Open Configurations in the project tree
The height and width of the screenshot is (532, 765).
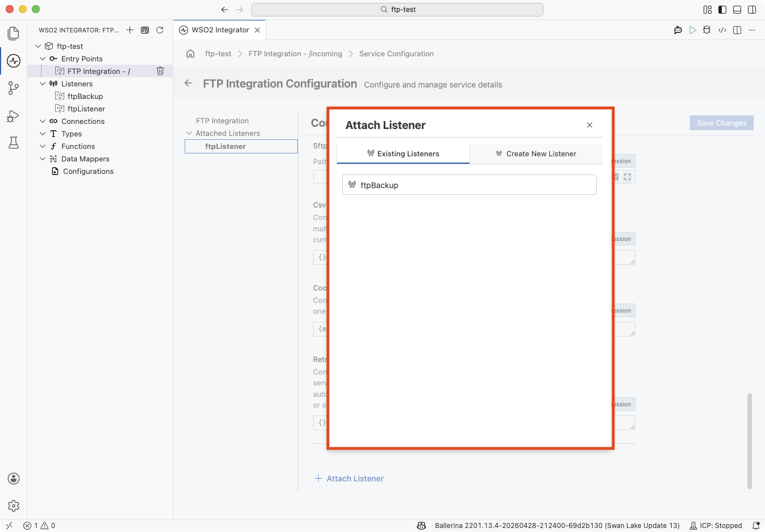(x=88, y=171)
